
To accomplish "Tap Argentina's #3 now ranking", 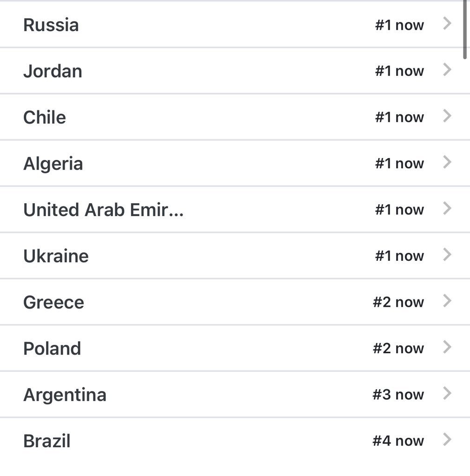I will (x=398, y=395).
